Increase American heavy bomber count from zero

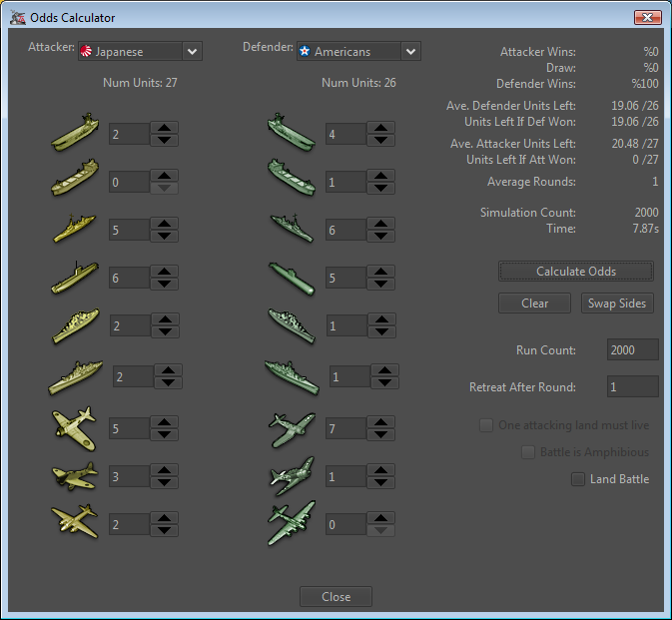point(381,518)
